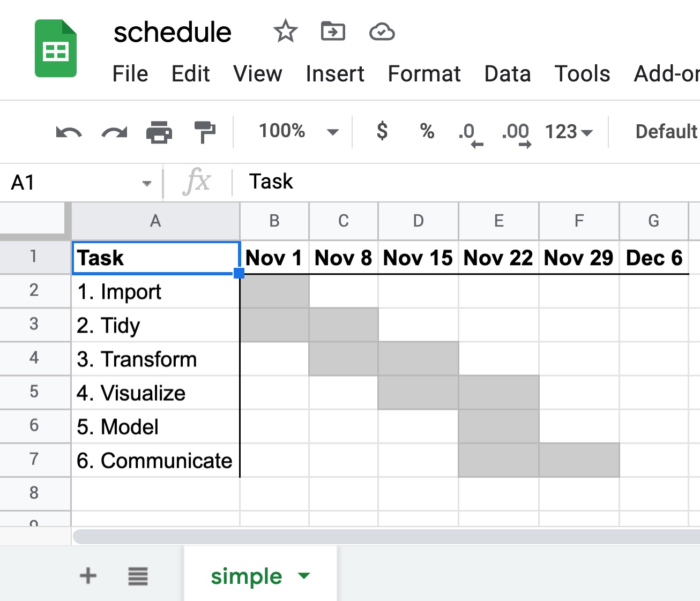Decrease decimal places
700x601 pixels.
click(x=471, y=134)
